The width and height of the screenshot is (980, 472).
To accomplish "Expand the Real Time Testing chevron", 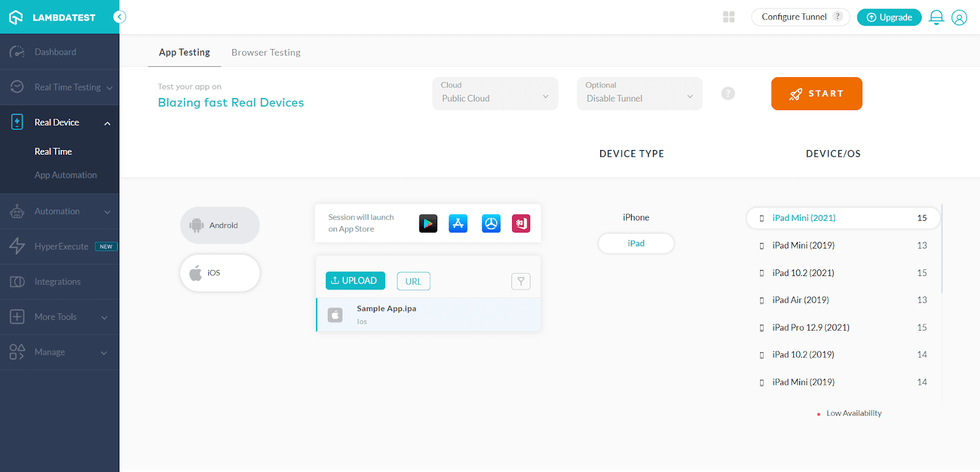I will 110,88.
